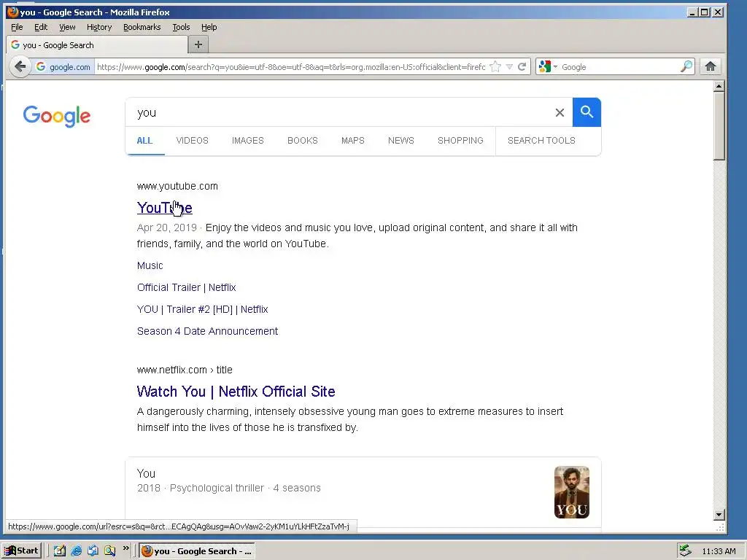Click the address bar URL field
This screenshot has height=560, width=747.
(x=291, y=66)
